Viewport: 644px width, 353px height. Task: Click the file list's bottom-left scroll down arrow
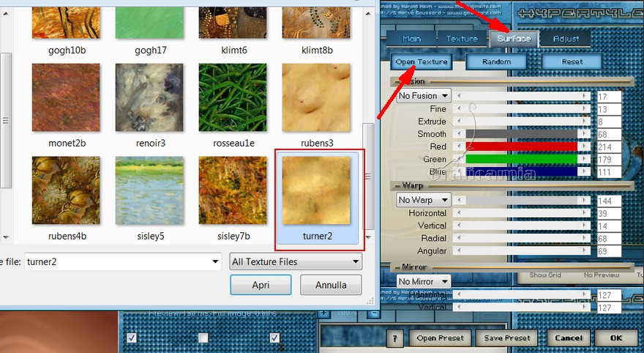point(6,237)
